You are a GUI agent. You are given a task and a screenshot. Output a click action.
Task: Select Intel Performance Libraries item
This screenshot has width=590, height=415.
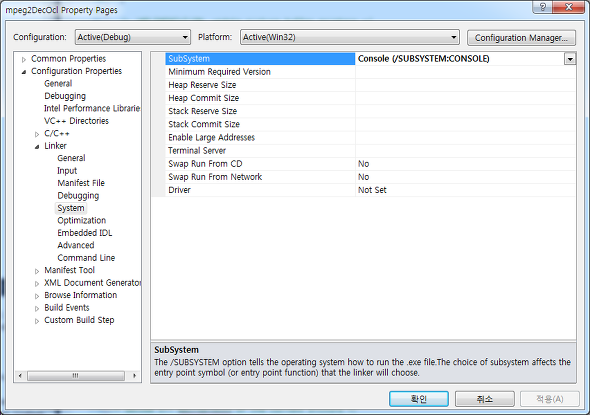coord(92,108)
